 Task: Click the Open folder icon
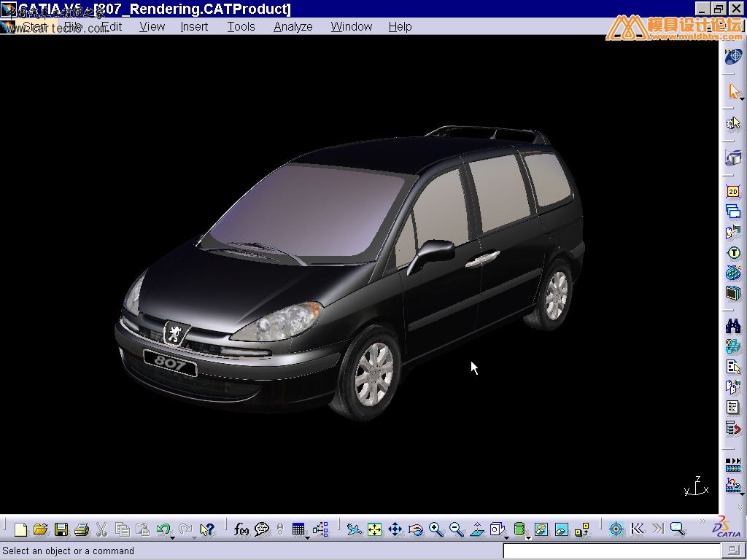(x=41, y=529)
